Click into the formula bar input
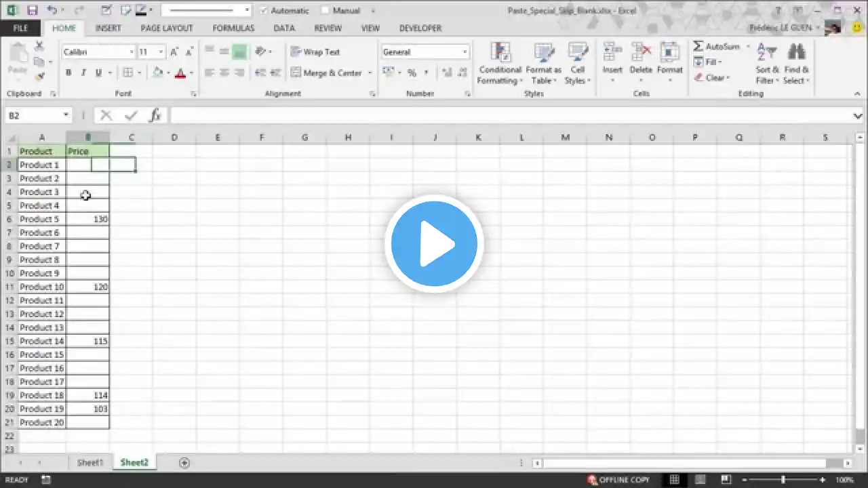This screenshot has width=868, height=488. (x=511, y=116)
